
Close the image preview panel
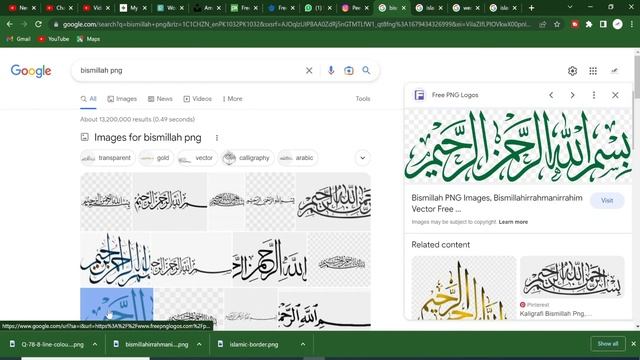(x=615, y=95)
